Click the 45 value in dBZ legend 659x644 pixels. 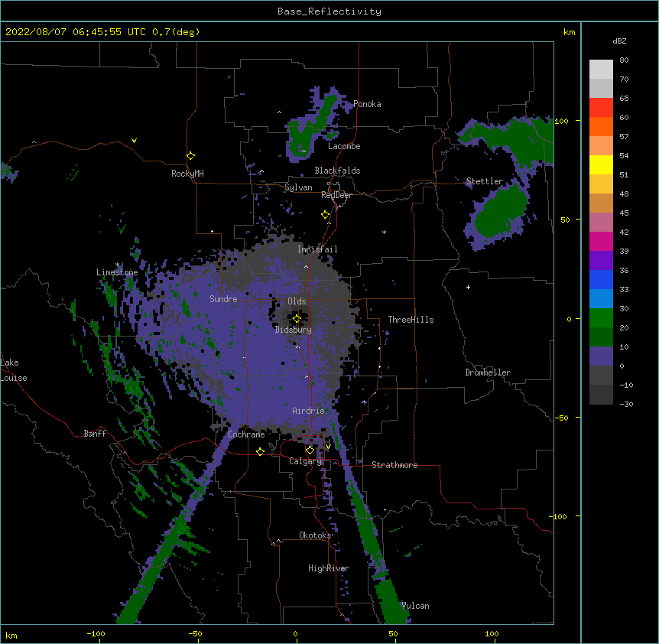point(624,213)
